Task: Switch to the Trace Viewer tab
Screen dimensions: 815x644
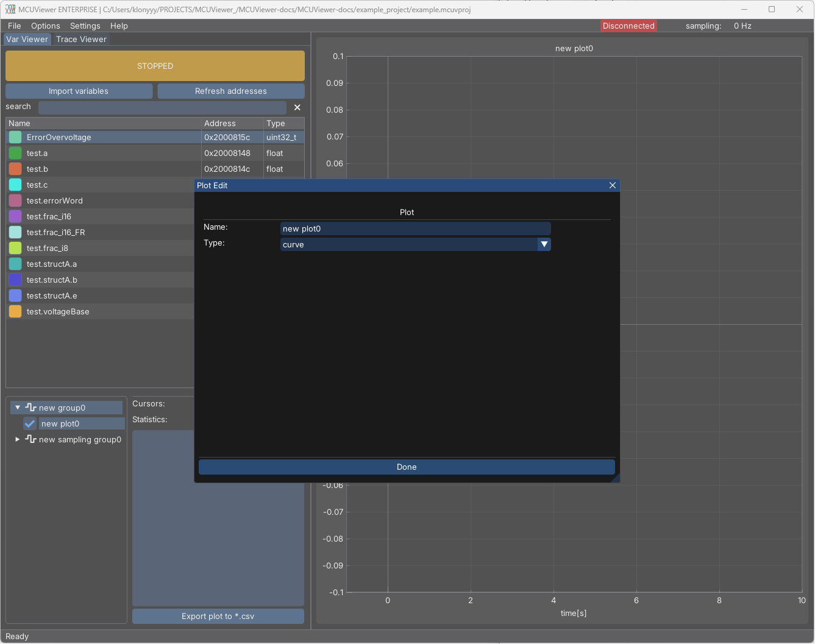Action: [81, 39]
